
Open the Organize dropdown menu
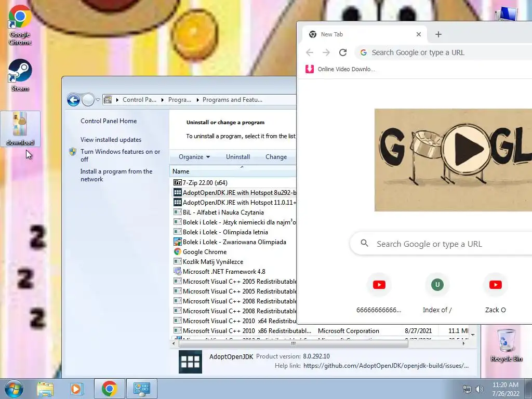pyautogui.click(x=194, y=157)
